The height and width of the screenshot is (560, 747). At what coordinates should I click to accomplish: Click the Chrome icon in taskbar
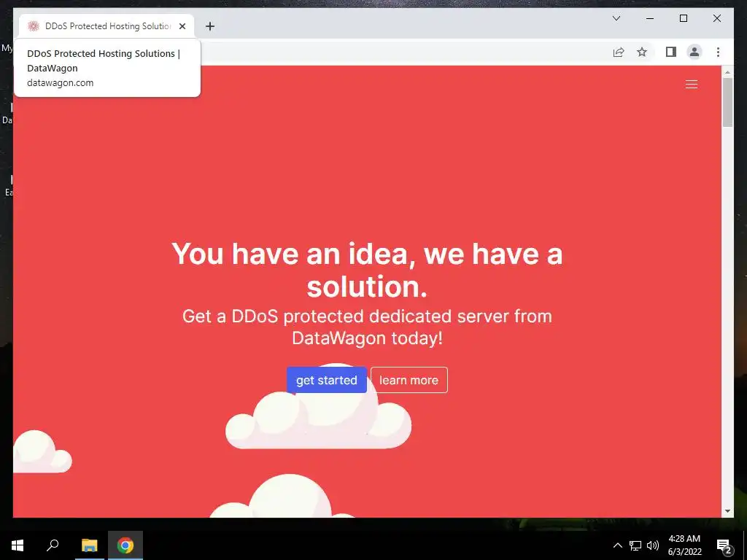[x=125, y=545]
